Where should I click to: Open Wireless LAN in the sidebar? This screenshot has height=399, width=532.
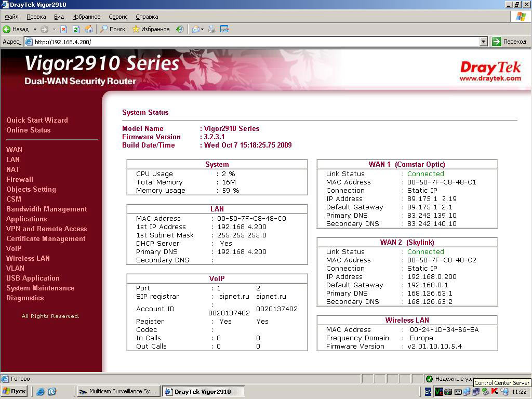[28, 258]
